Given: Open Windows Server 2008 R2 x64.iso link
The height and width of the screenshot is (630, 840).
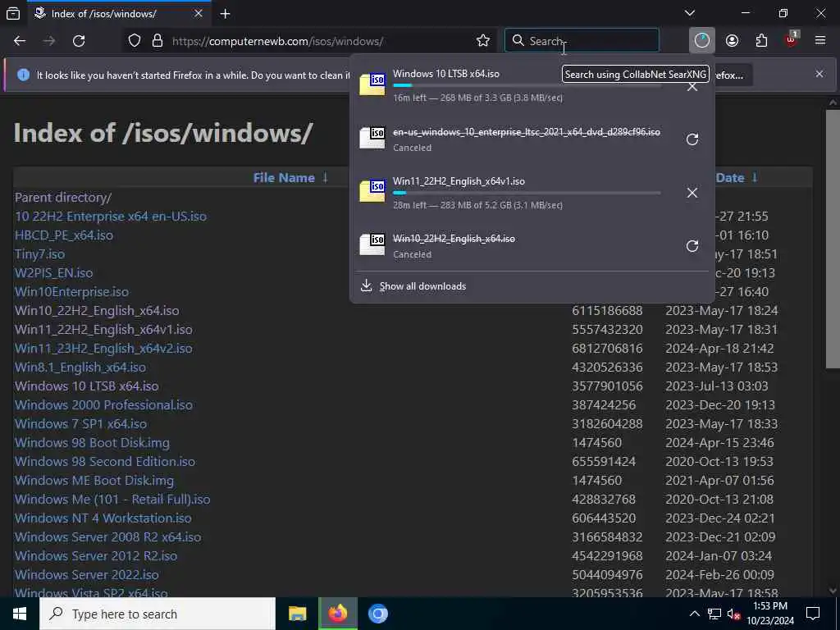Looking at the screenshot, I should coord(107,536).
